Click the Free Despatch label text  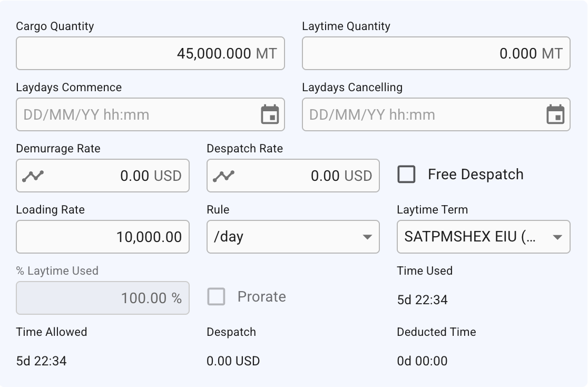coord(475,175)
